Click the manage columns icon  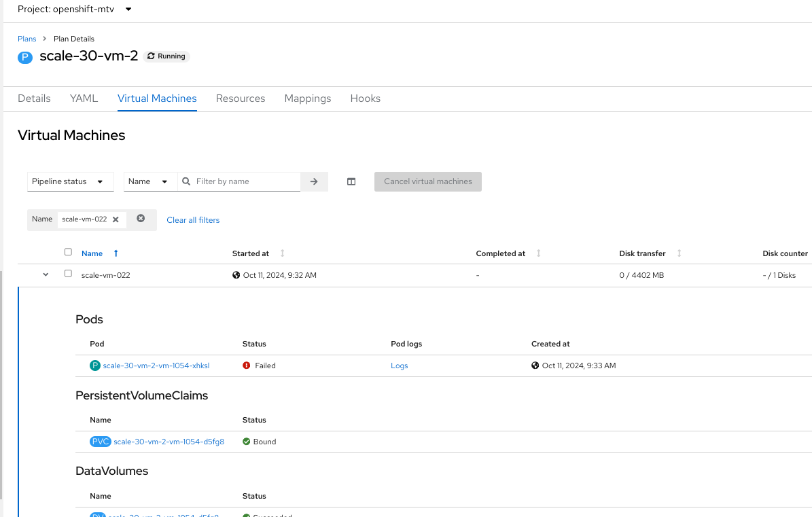point(351,181)
